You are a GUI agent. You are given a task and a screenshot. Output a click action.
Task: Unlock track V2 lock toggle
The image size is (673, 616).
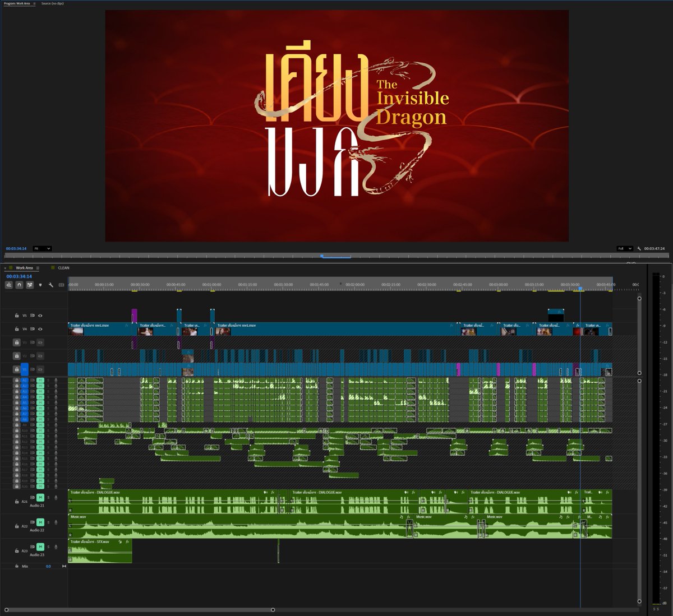pyautogui.click(x=17, y=356)
